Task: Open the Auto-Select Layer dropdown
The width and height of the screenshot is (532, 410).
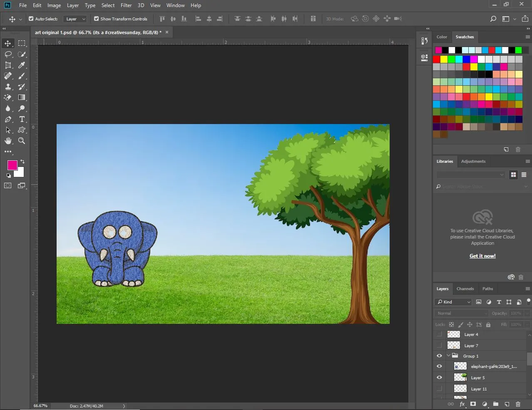Action: 75,19
